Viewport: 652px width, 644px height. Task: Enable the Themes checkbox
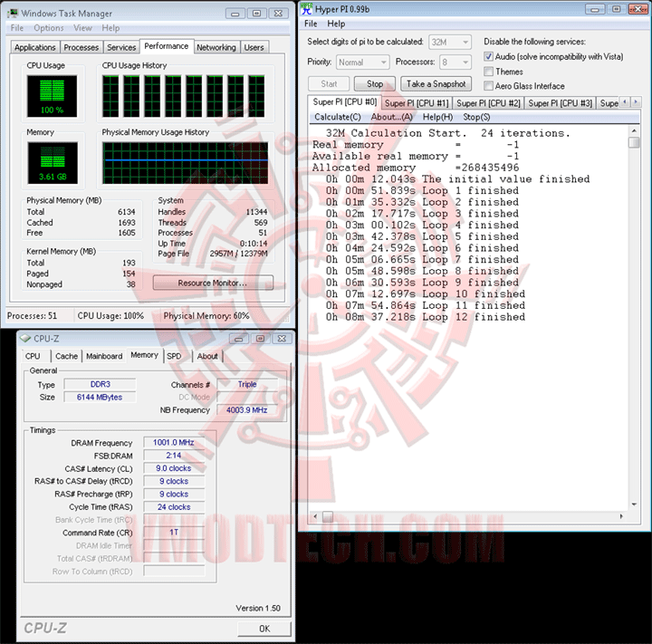point(489,72)
